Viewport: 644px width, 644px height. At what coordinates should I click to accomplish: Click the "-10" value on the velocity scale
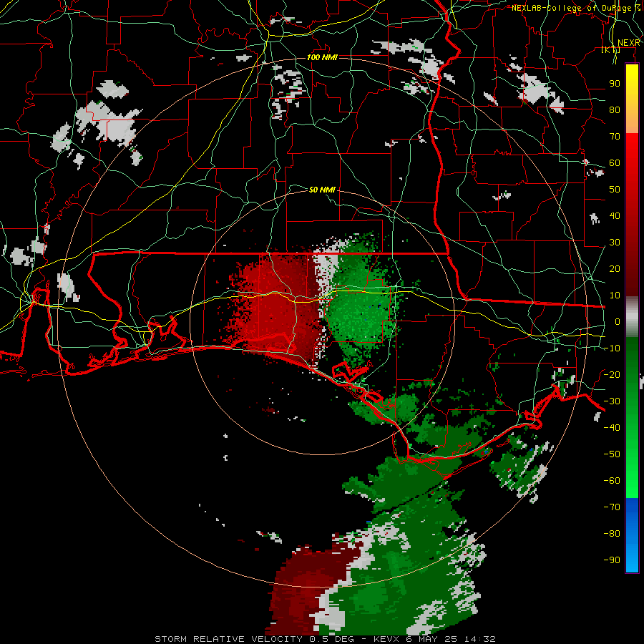(612, 348)
